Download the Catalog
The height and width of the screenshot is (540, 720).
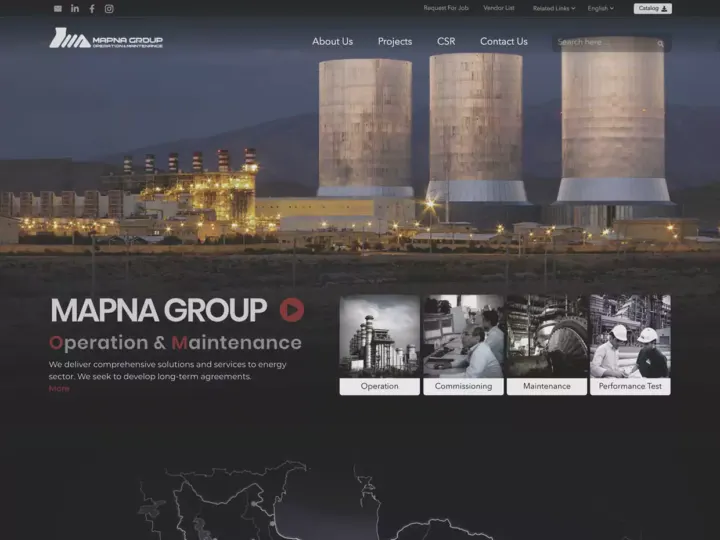pyautogui.click(x=652, y=9)
